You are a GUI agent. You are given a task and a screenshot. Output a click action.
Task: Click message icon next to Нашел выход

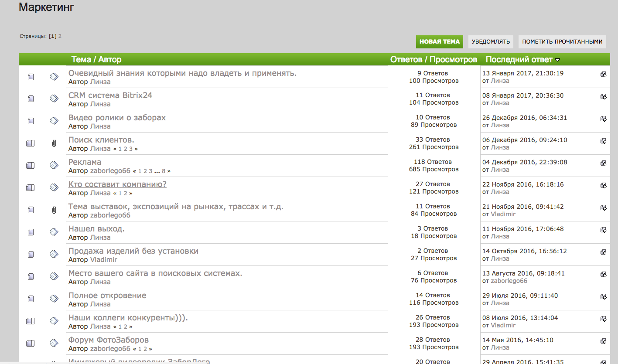tap(54, 232)
